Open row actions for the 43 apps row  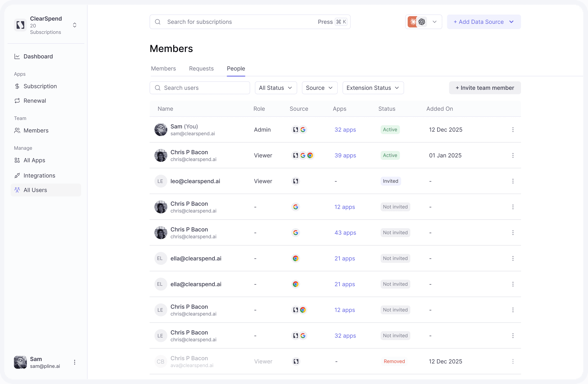point(513,233)
